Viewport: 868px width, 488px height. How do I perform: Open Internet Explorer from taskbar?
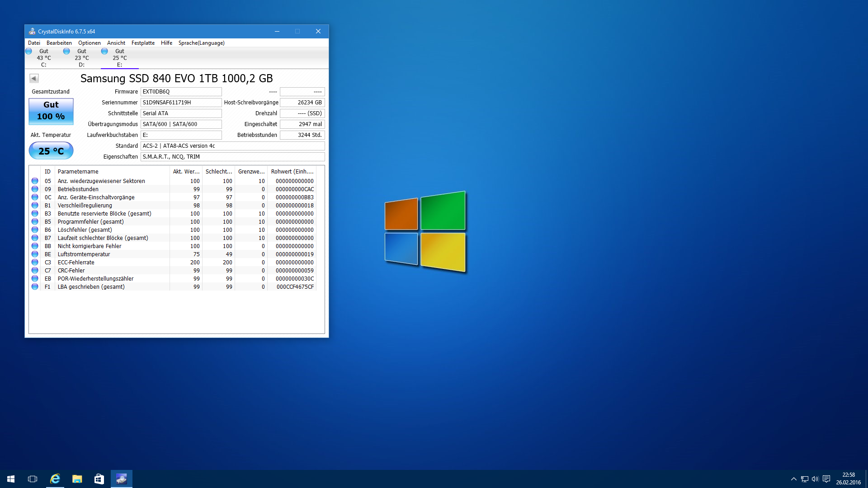coord(55,479)
